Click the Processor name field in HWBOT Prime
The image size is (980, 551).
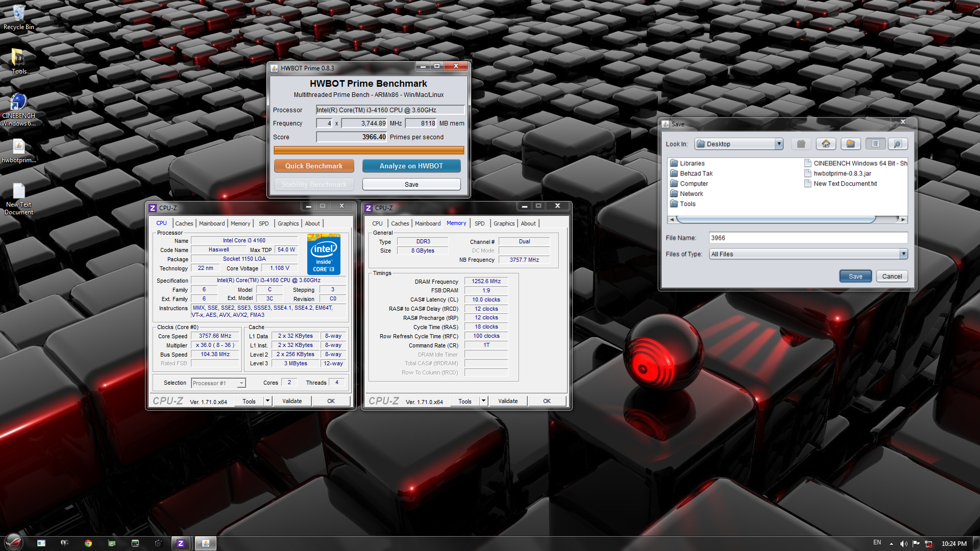coord(390,110)
